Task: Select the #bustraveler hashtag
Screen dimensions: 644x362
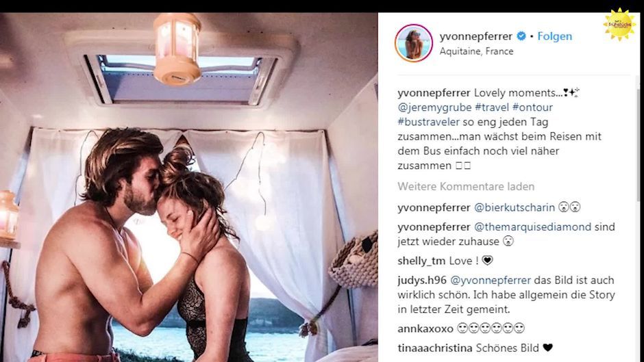Action: [428, 122]
